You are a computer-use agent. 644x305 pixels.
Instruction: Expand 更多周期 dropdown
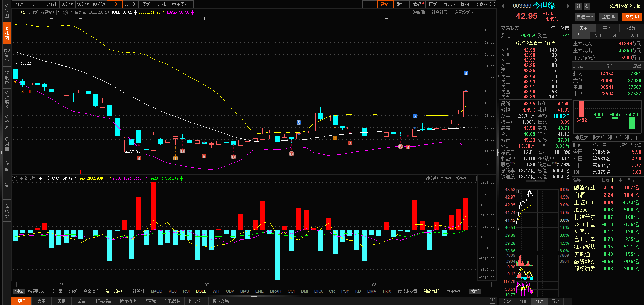click(x=182, y=4)
